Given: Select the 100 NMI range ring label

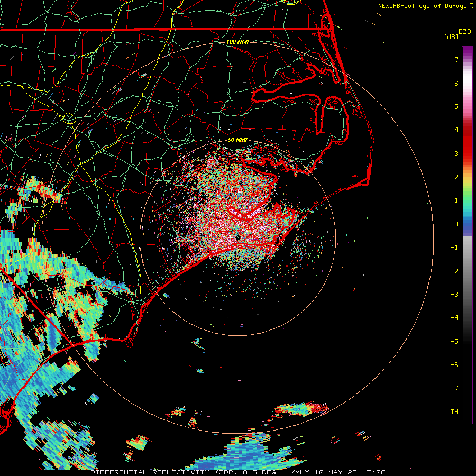Looking at the screenshot, I should coord(237,42).
